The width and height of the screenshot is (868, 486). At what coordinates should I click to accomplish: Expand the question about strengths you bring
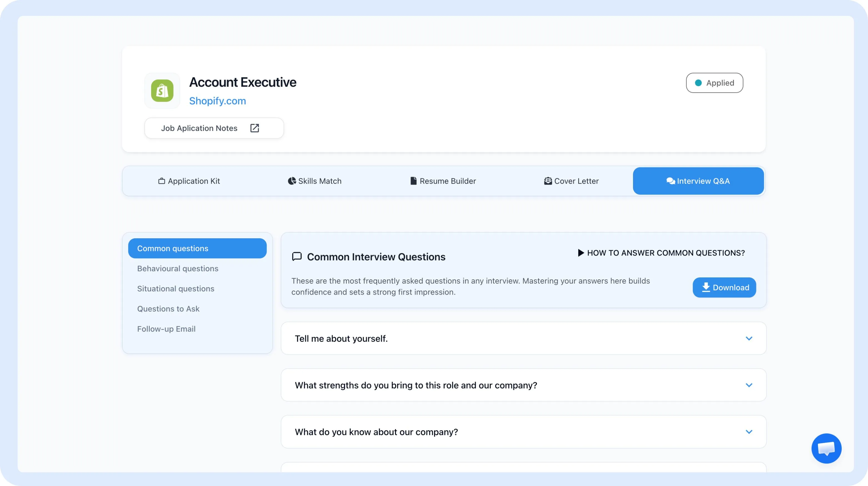749,385
